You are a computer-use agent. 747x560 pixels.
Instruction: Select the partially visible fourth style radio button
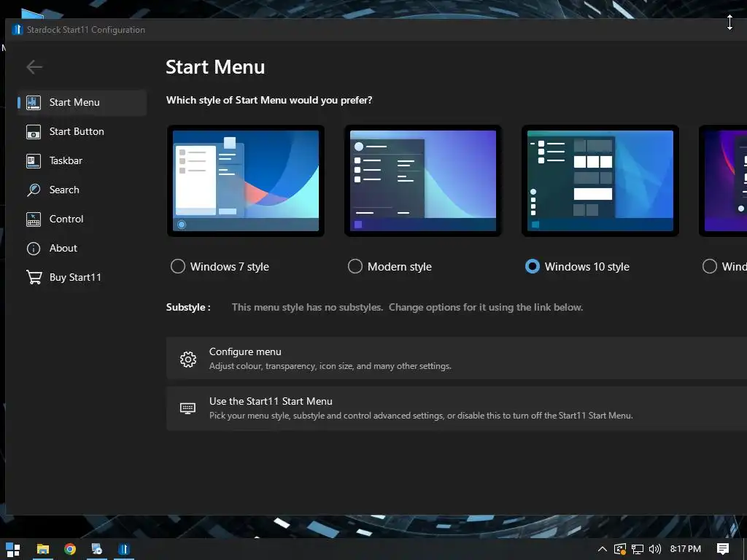point(709,266)
